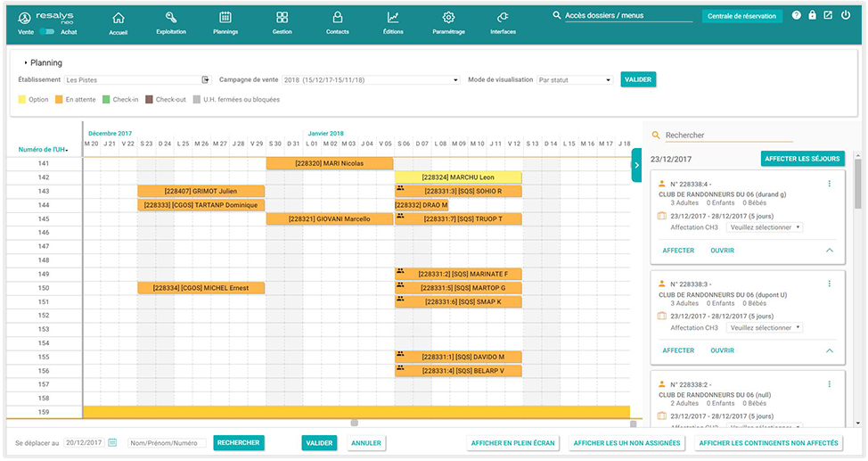Collapse the side panel with the teal chevron
The image size is (868, 461).
coord(635,164)
